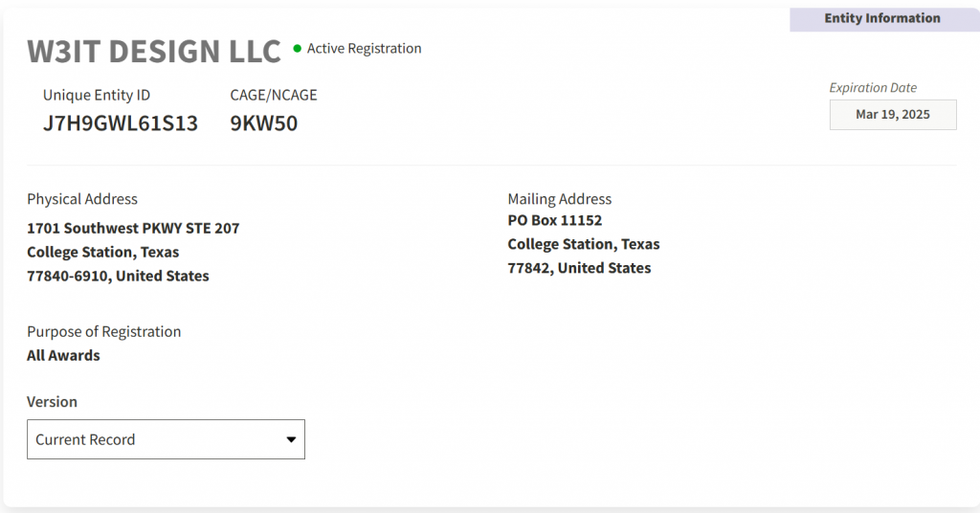Screen dimensions: 980x513
Task: Click the CAGE code 9KW50
Action: [264, 123]
